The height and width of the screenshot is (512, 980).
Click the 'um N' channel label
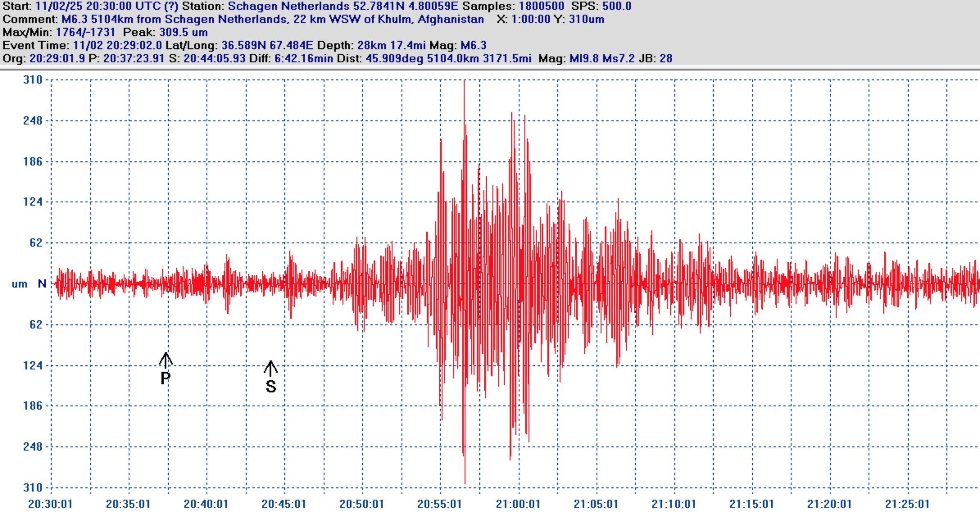(29, 283)
